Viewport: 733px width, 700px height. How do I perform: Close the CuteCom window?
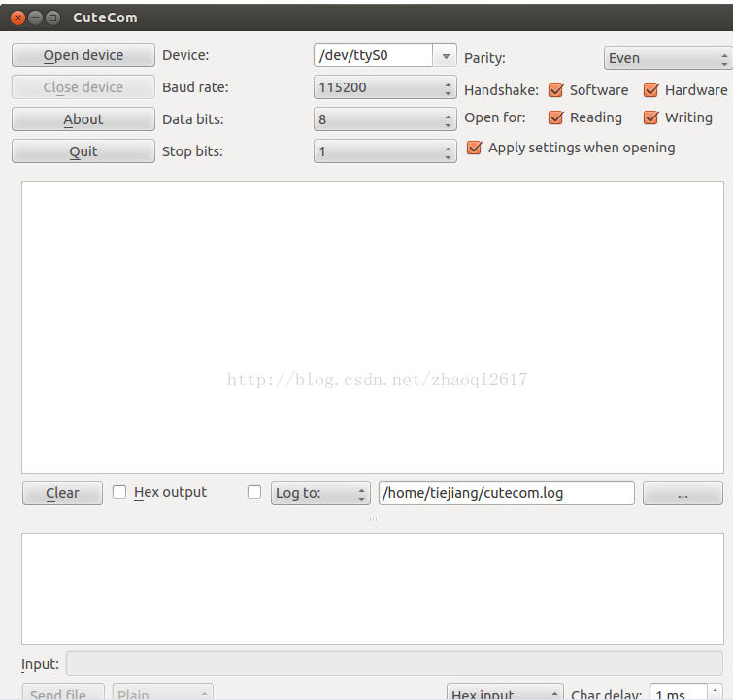click(17, 17)
